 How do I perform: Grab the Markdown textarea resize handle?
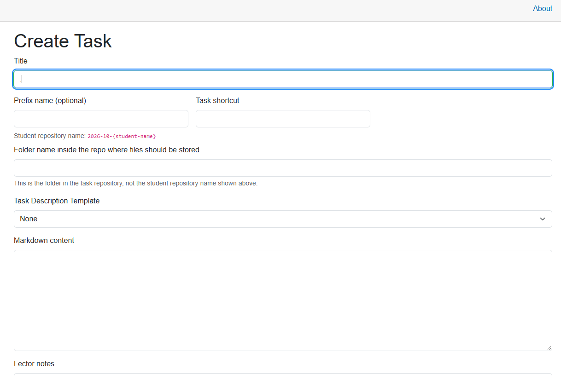[549, 348]
